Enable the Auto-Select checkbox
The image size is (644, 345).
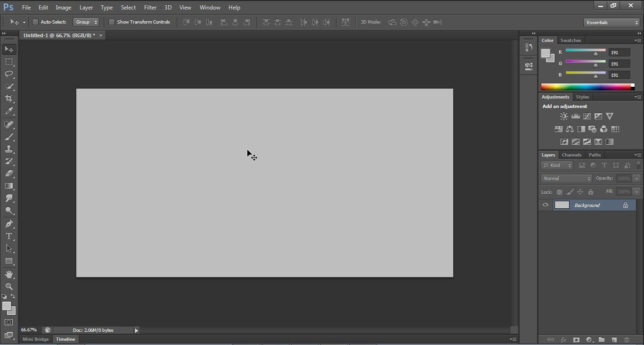coord(35,22)
